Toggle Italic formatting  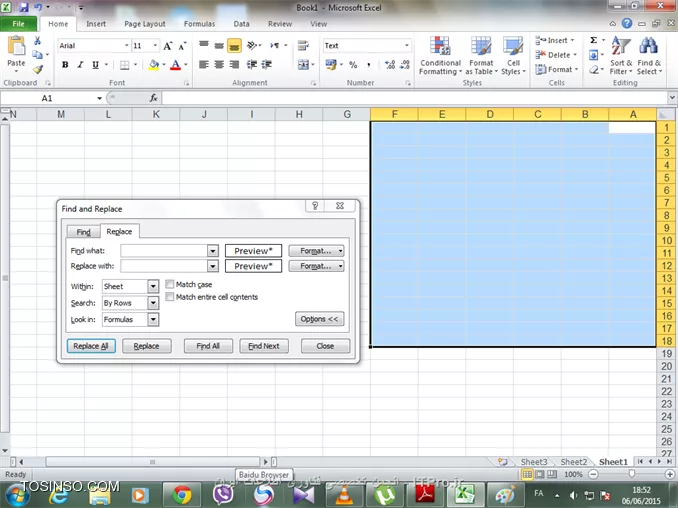[80, 65]
